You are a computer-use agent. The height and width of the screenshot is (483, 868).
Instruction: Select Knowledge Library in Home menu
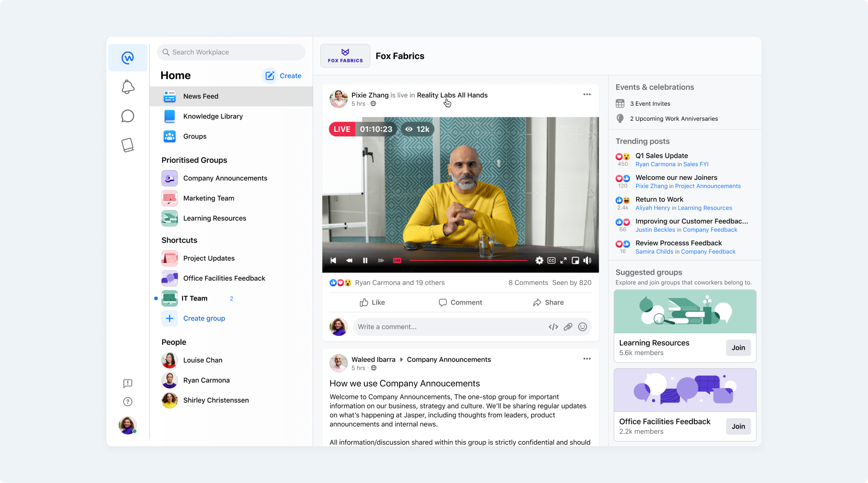(213, 116)
